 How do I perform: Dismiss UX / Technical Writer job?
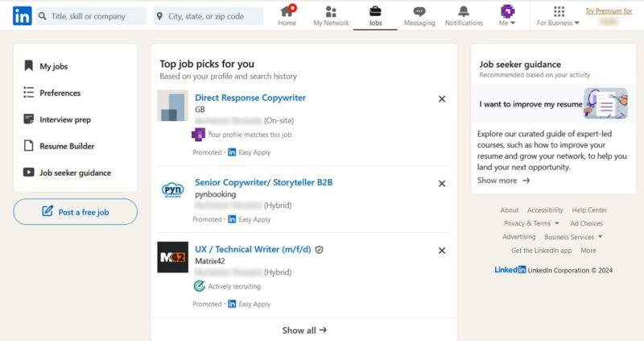pyautogui.click(x=442, y=251)
